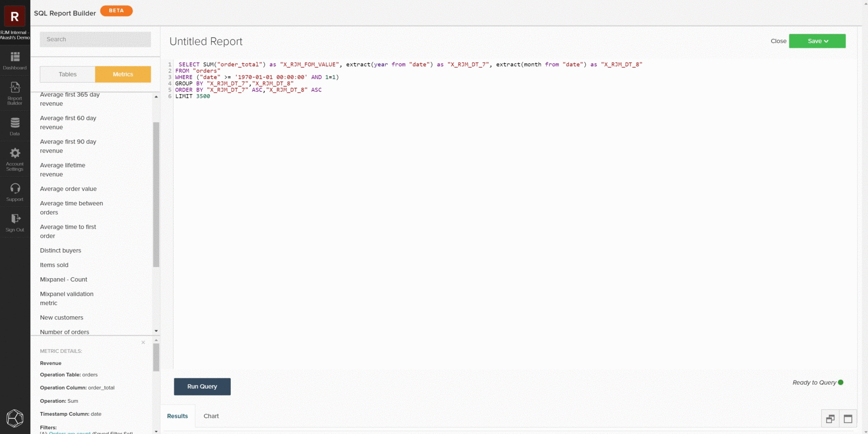Switch to the Tables tab
This screenshot has height=434, width=868.
click(67, 74)
